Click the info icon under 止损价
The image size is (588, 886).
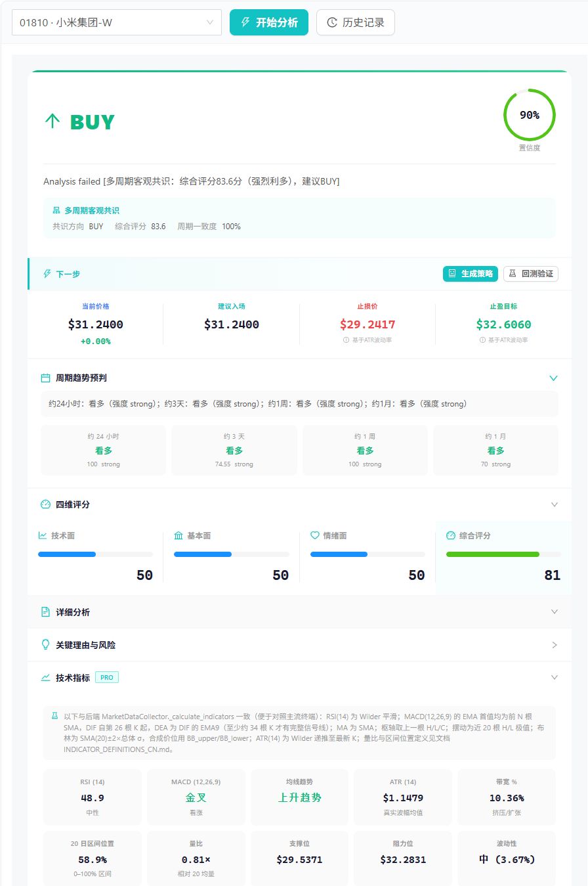tap(346, 340)
